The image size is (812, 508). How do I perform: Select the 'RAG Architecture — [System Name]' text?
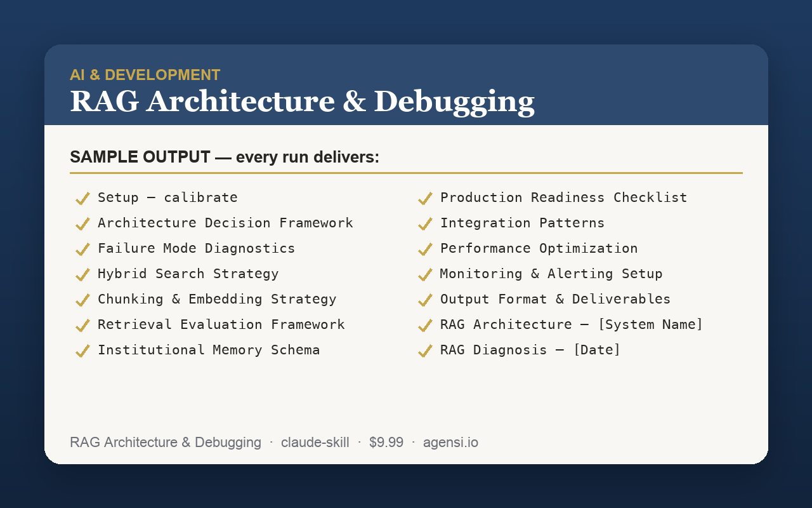click(x=572, y=324)
